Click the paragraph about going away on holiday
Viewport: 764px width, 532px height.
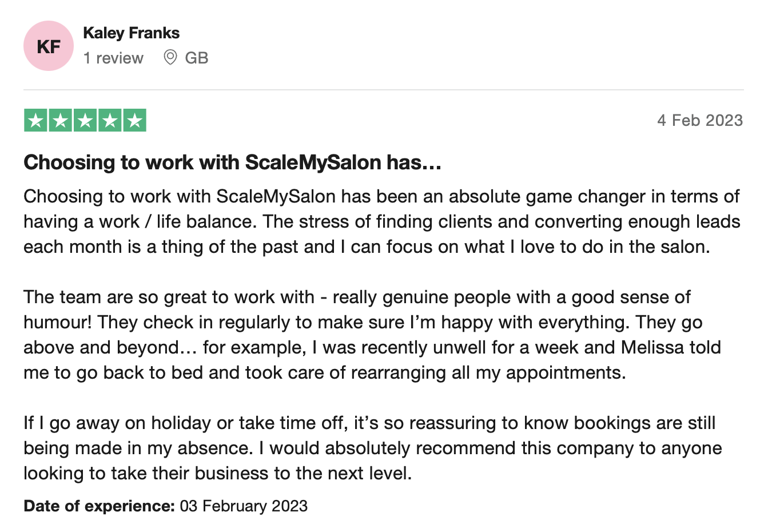point(373,448)
